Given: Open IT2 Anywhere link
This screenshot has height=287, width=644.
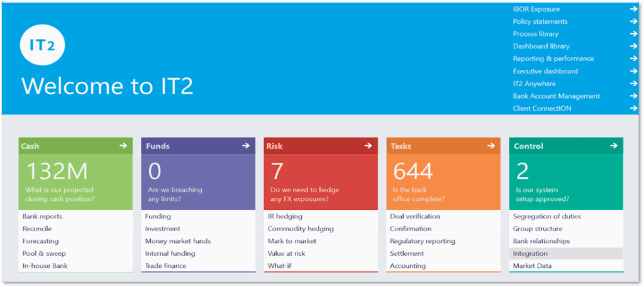Looking at the screenshot, I should point(535,84).
